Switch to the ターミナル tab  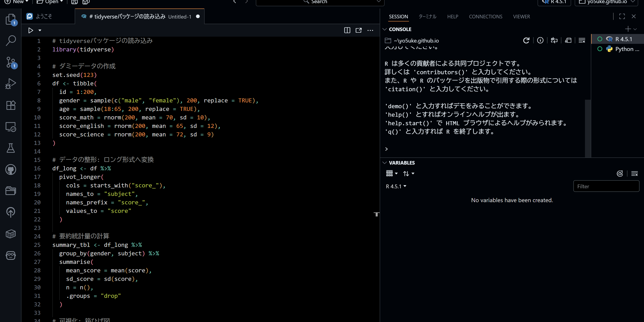click(x=427, y=17)
